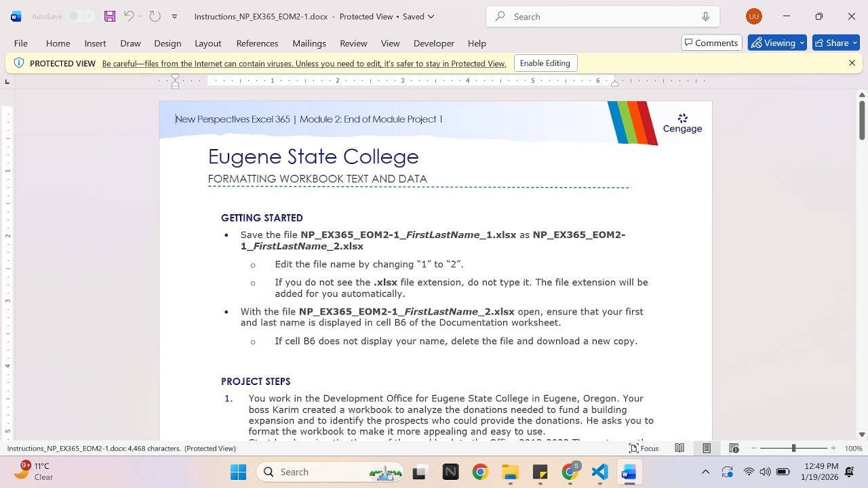Click the Cengage logo in header
868x488 pixels.
tap(682, 123)
